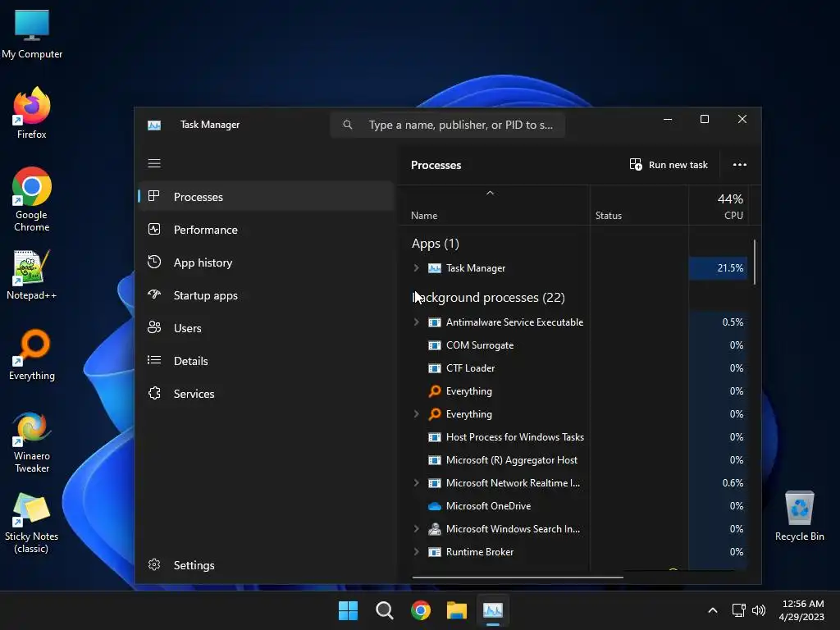Open the Users page
Viewport: 840px width, 630px height.
pos(267,328)
